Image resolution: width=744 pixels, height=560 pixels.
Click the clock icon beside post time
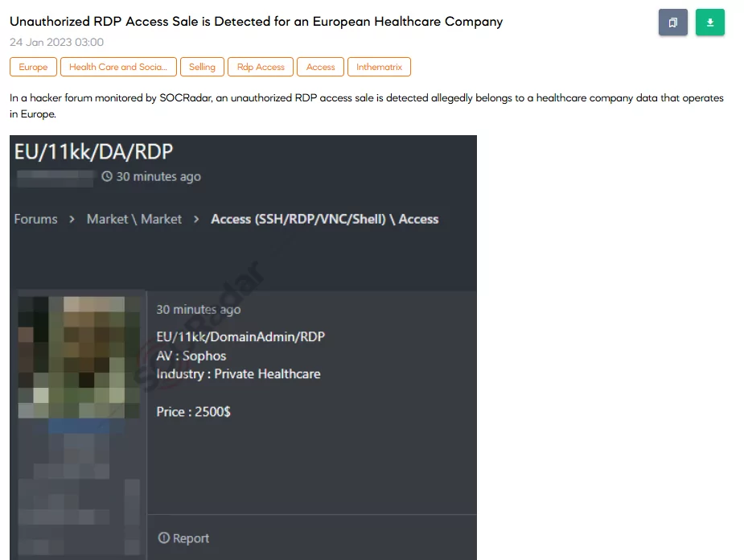point(107,176)
